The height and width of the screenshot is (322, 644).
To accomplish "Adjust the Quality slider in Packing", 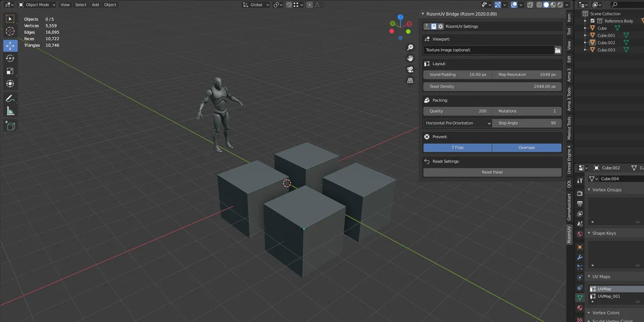I will [x=457, y=111].
